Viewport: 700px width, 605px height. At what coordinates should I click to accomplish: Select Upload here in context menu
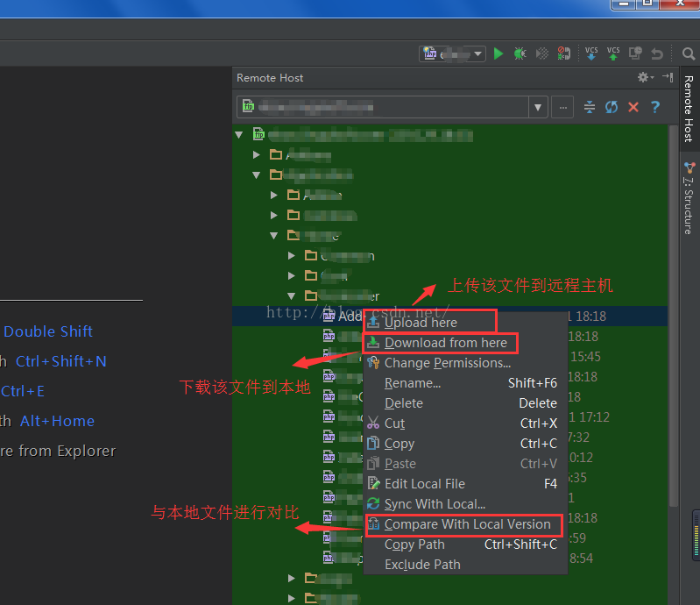(x=464, y=323)
